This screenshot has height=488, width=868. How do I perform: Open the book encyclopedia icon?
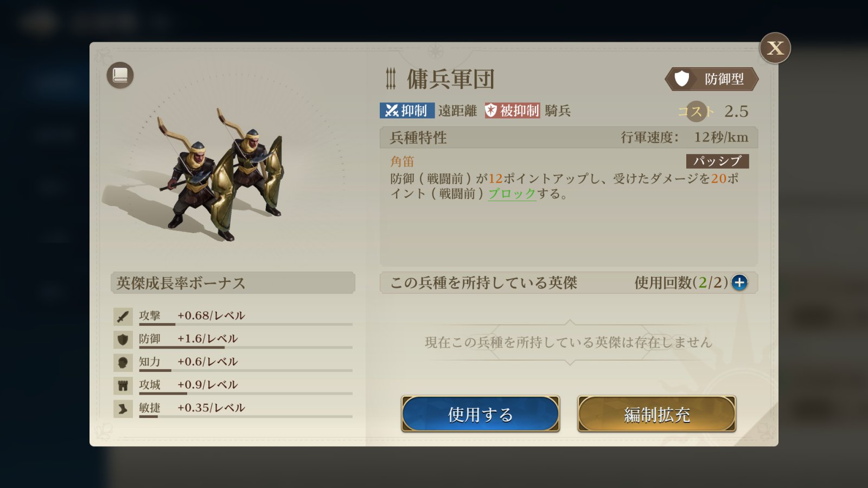(x=120, y=75)
